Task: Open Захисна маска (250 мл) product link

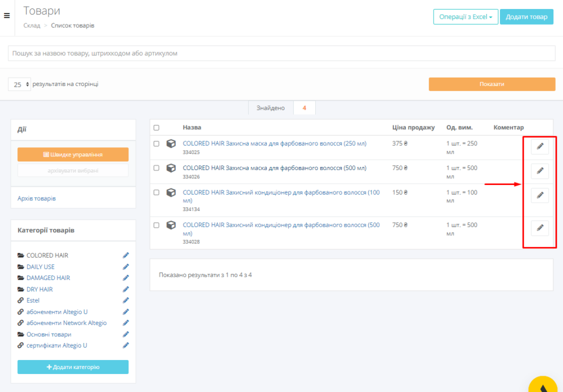Action: [x=275, y=143]
